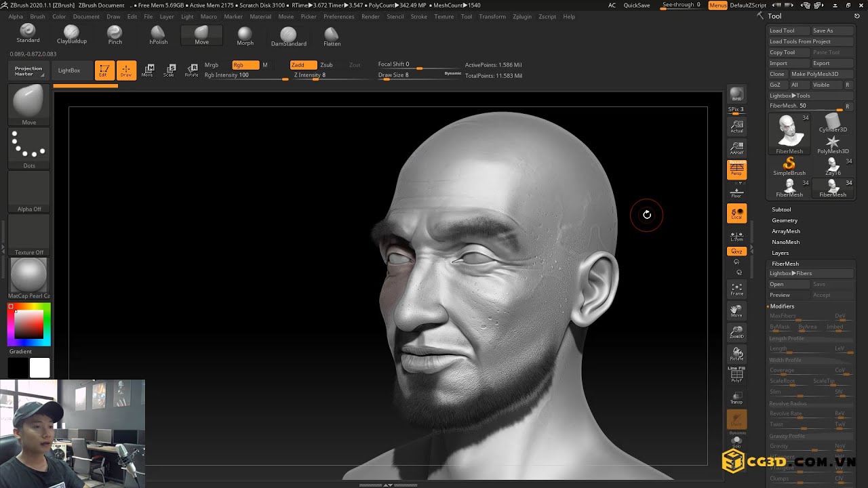Select the Cylinder3D tool
Screen dimensions: 868x488
tap(832, 123)
